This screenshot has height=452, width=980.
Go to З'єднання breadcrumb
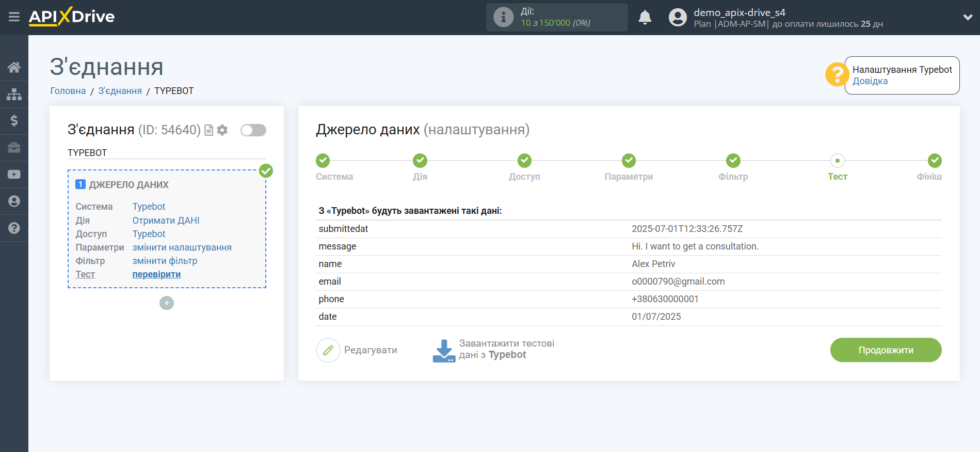[120, 91]
